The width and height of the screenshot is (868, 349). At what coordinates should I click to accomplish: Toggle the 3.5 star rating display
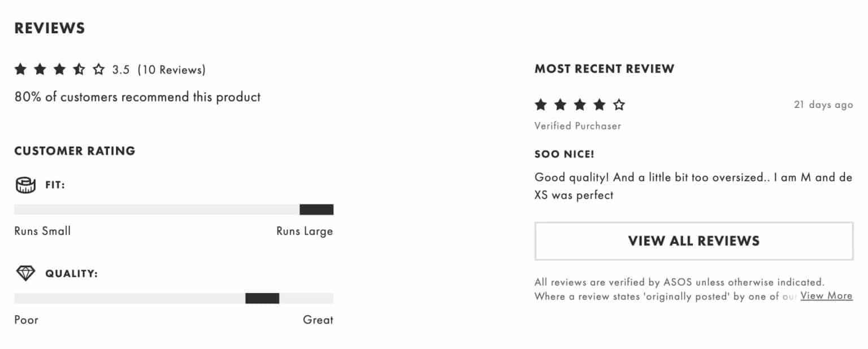point(119,69)
